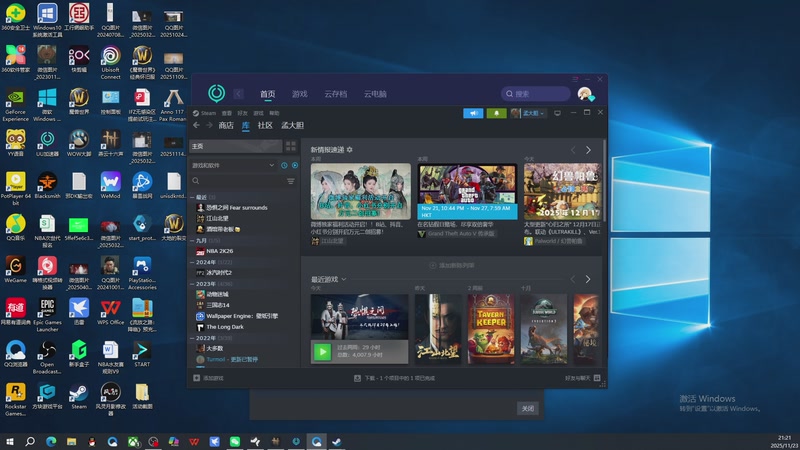Click 关闭 button in dialog behind Steam
800x450 pixels.
coord(528,408)
